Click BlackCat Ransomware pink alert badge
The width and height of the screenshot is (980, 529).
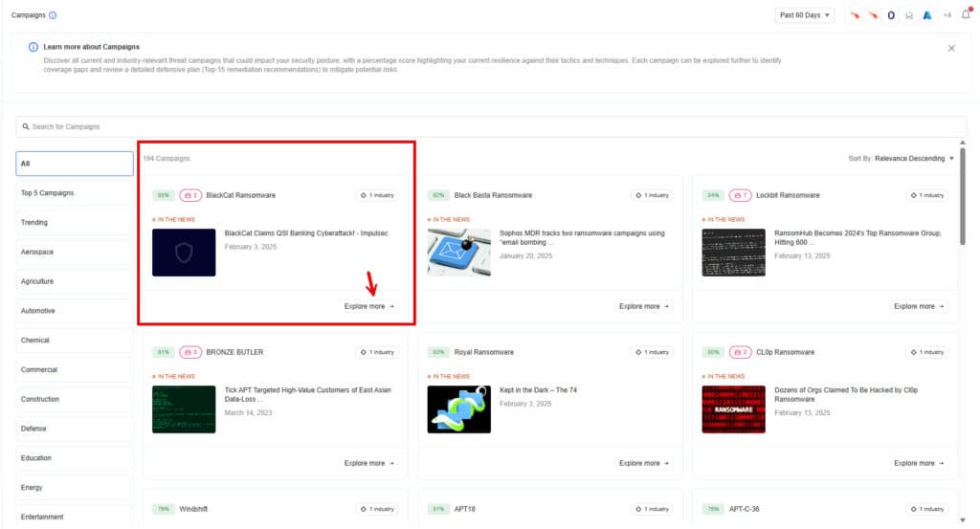point(190,195)
